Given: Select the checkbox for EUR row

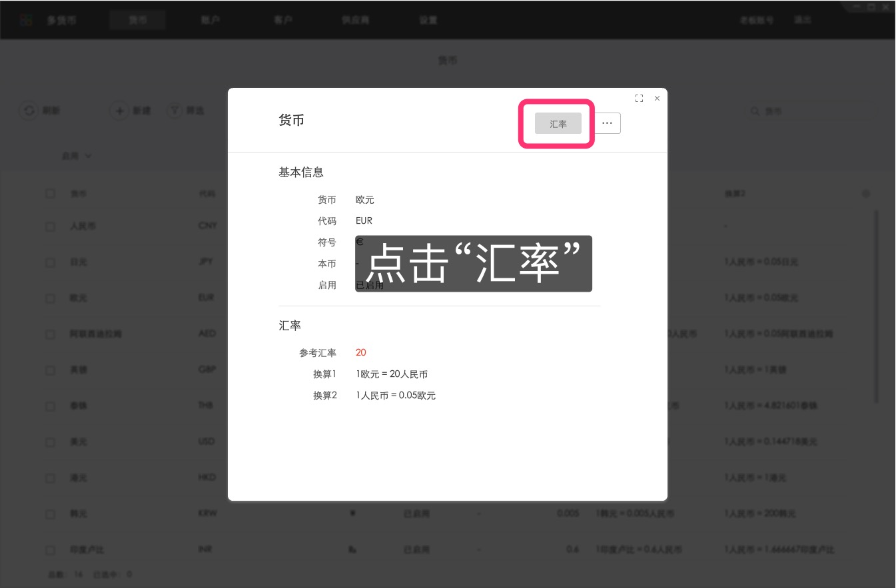Looking at the screenshot, I should [51, 298].
